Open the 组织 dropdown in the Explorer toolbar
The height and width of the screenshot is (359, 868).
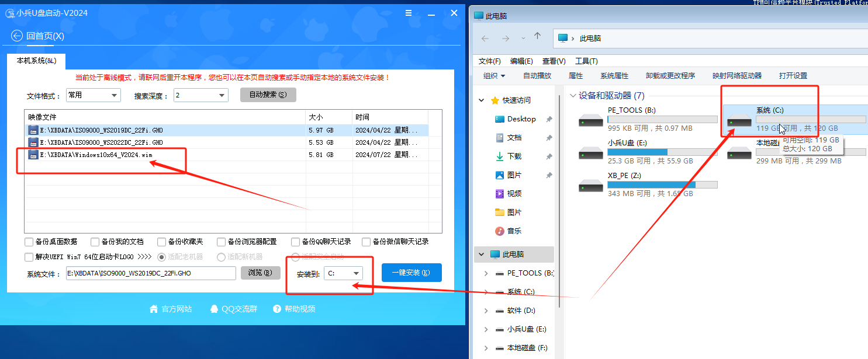coord(494,76)
